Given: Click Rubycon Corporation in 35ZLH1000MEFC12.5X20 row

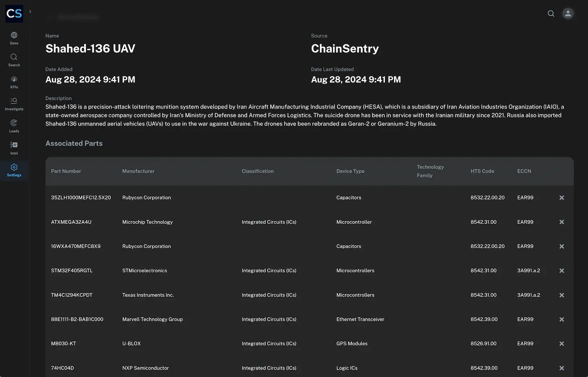Looking at the screenshot, I should [x=147, y=198].
